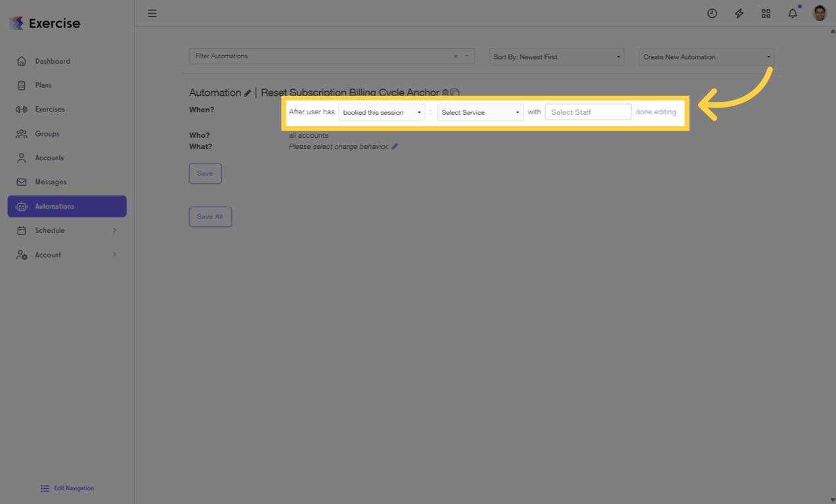This screenshot has width=836, height=504.
Task: Click the lightning bolt quick actions icon
Action: pos(739,13)
